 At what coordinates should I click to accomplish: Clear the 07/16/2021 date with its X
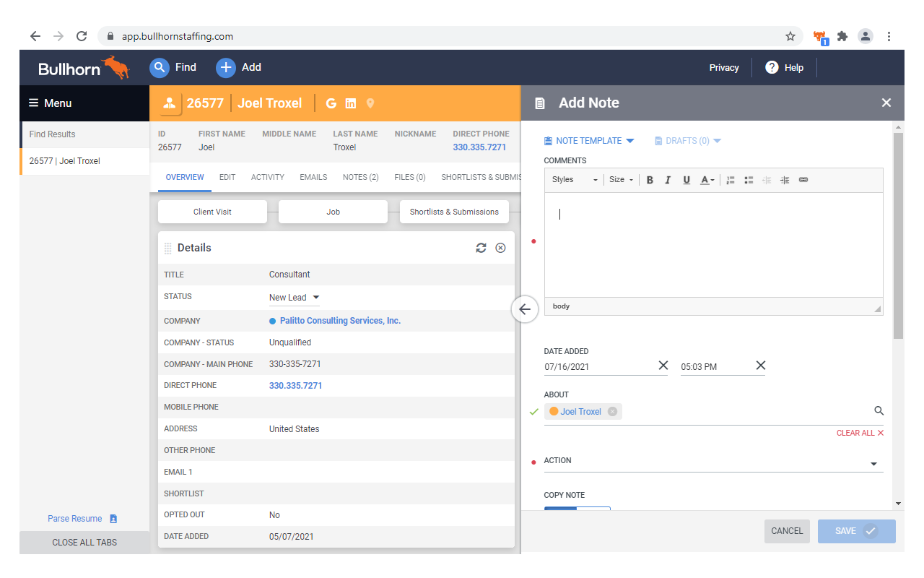click(663, 366)
